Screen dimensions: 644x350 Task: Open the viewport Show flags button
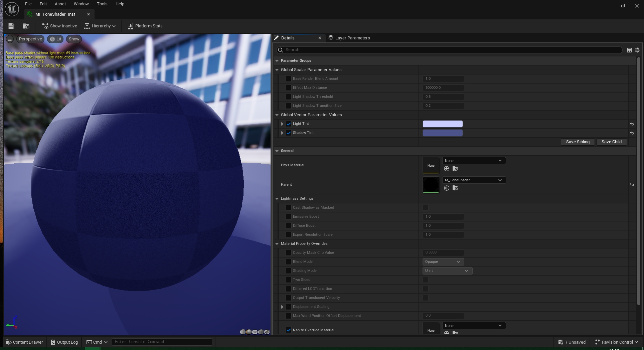[x=74, y=39]
